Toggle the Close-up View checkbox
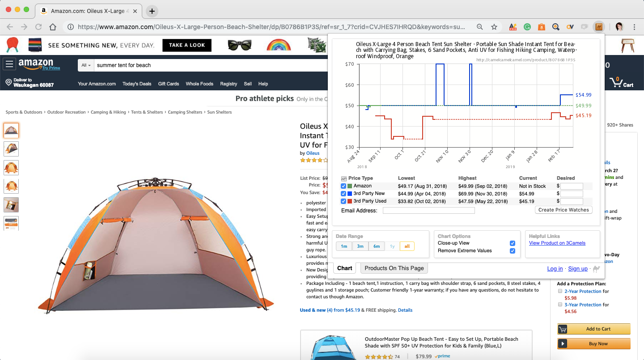This screenshot has height=360, width=644. [513, 243]
